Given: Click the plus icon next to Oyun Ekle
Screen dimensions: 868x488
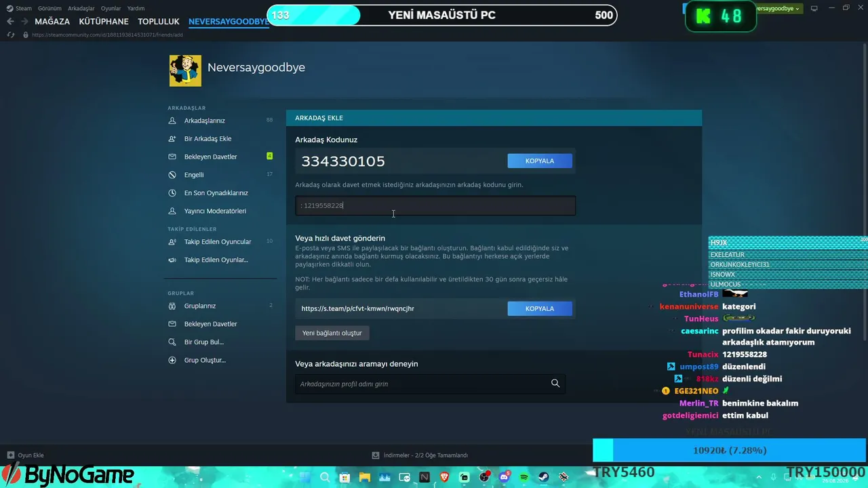Looking at the screenshot, I should 10,455.
